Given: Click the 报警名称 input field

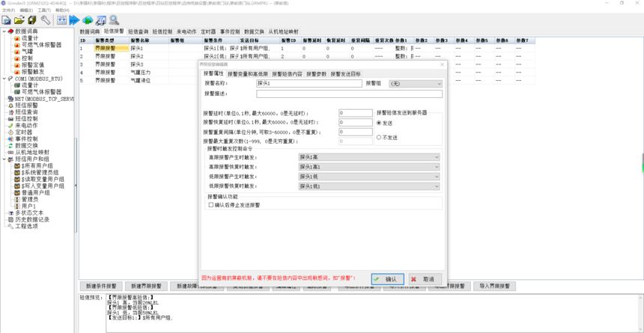Looking at the screenshot, I should click(309, 83).
